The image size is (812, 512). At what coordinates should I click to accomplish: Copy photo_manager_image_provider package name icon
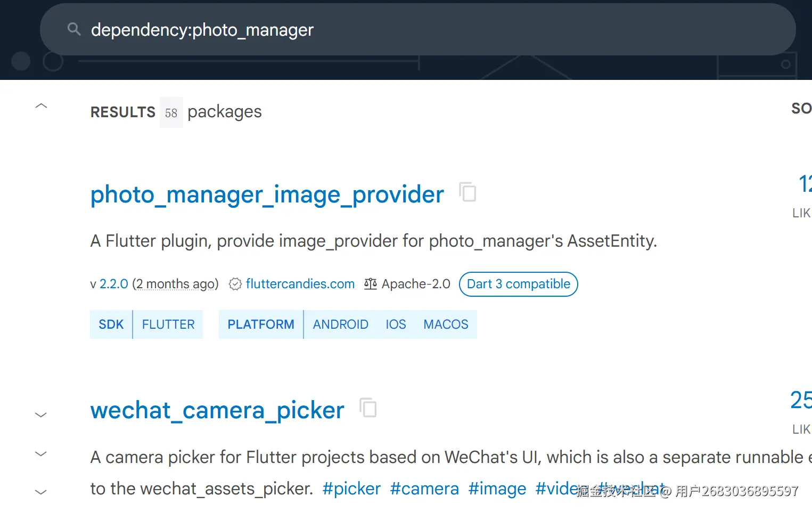point(467,192)
